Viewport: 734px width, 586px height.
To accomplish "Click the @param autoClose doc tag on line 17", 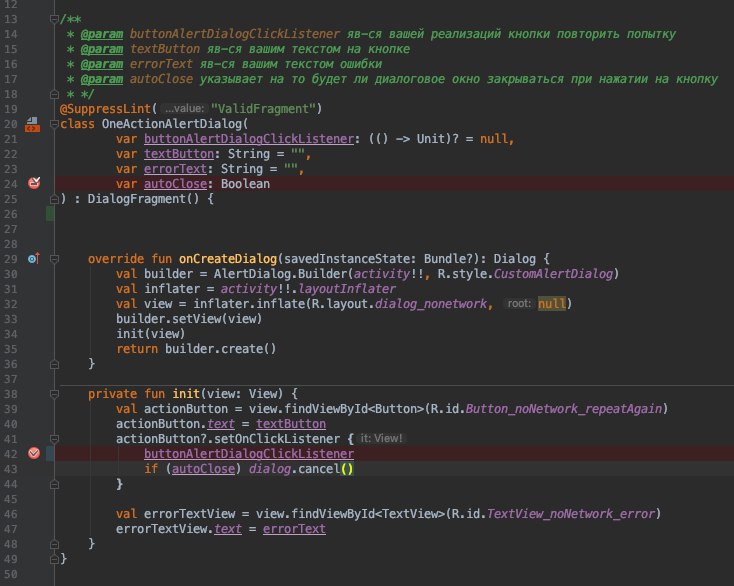I will 137,79.
